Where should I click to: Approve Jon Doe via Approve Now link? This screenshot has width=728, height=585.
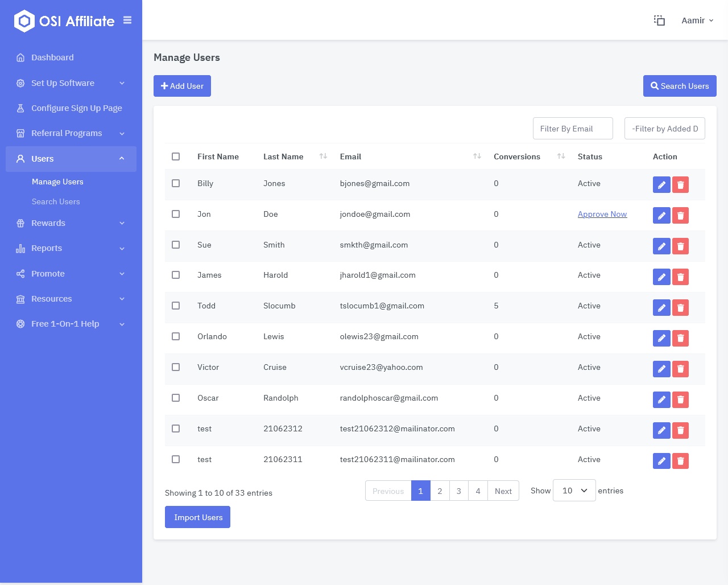(x=602, y=214)
